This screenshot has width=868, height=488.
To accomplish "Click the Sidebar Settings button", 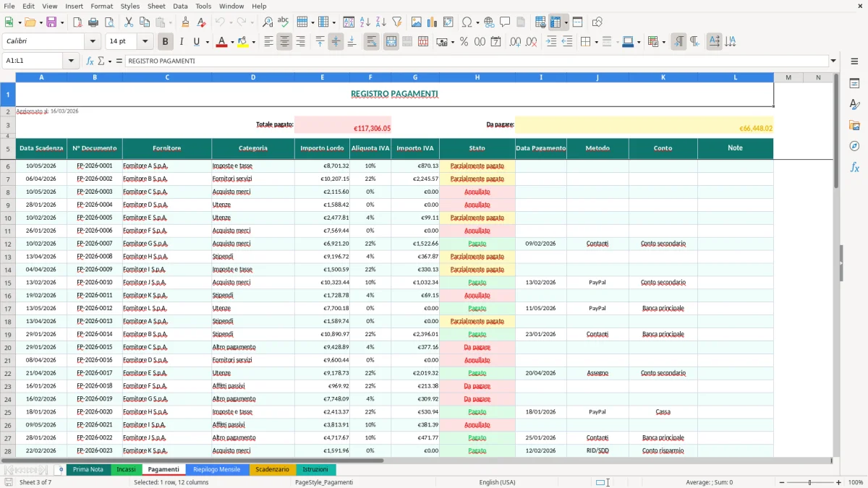I will point(854,61).
